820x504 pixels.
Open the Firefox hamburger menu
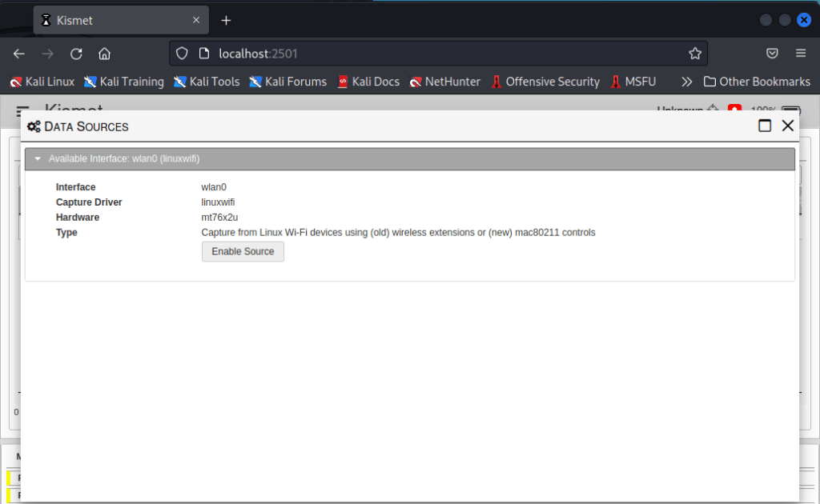800,54
